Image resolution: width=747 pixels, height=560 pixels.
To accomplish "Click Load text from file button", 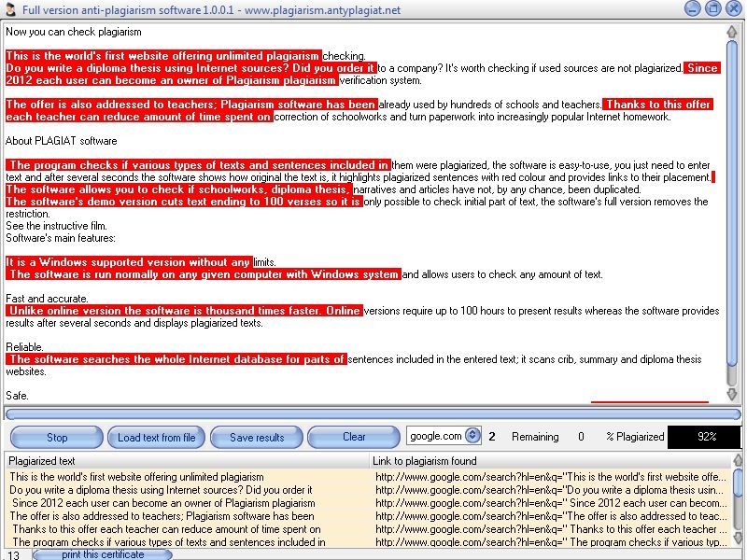I will point(156,437).
